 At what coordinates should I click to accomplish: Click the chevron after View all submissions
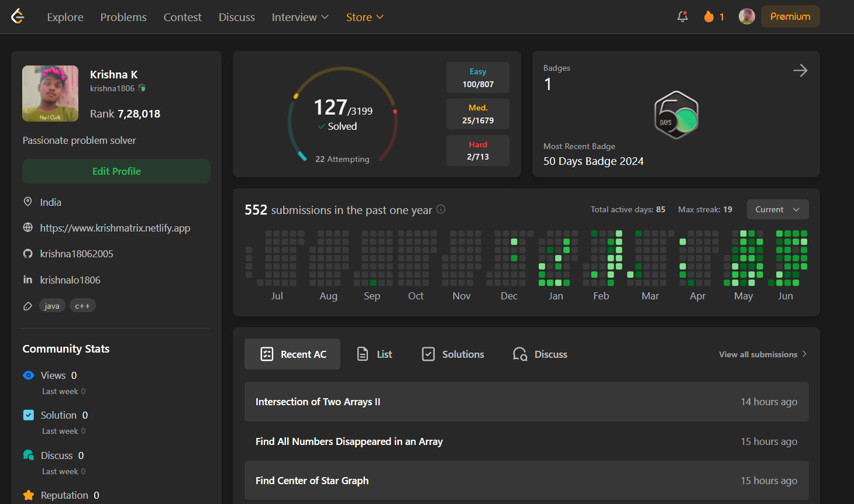[x=804, y=354]
